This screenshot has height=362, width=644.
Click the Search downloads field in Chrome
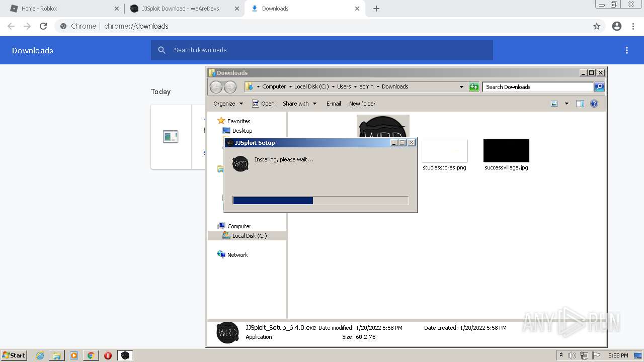[x=322, y=50]
